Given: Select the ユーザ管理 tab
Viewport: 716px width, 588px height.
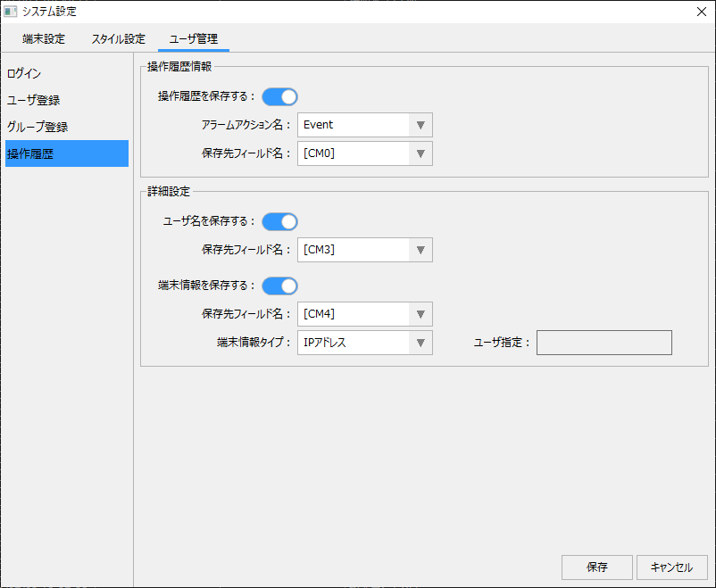Looking at the screenshot, I should pos(194,39).
